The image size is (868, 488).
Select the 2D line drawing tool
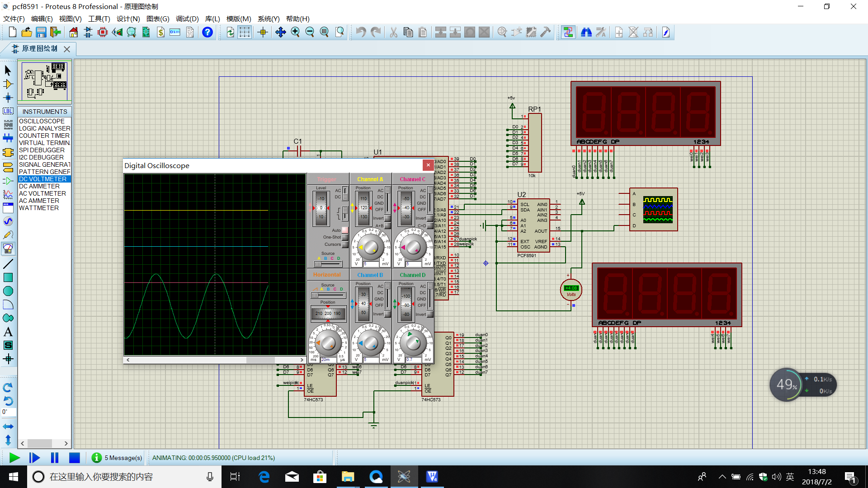click(x=8, y=263)
